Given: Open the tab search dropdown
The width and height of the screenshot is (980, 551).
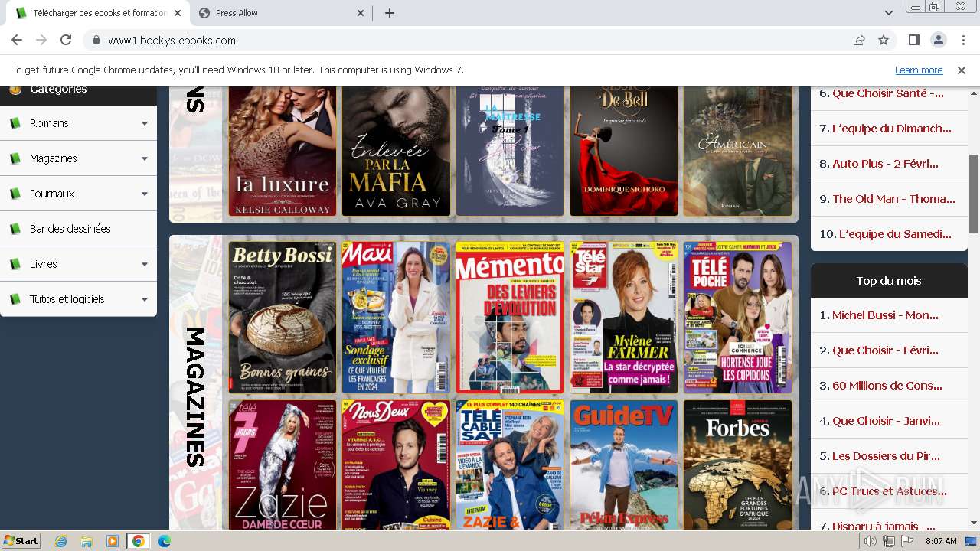Looking at the screenshot, I should click(x=888, y=13).
